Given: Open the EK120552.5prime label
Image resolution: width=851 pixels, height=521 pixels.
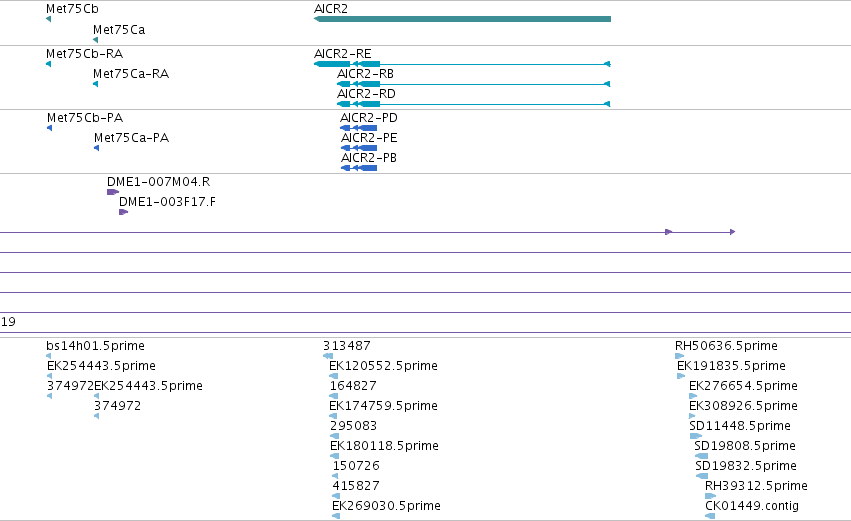Looking at the screenshot, I should pos(383,366).
